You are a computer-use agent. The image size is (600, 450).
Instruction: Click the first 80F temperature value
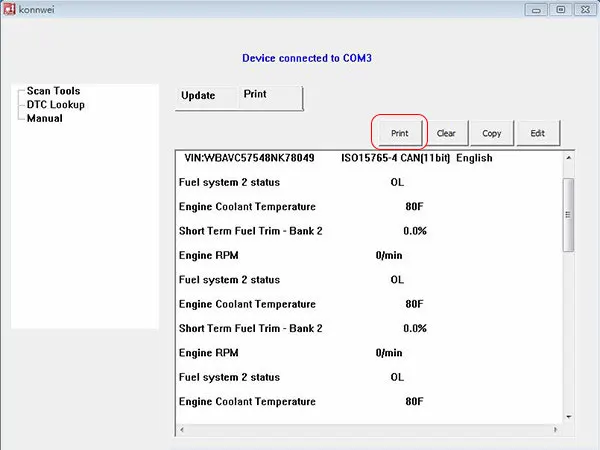pyautogui.click(x=414, y=207)
